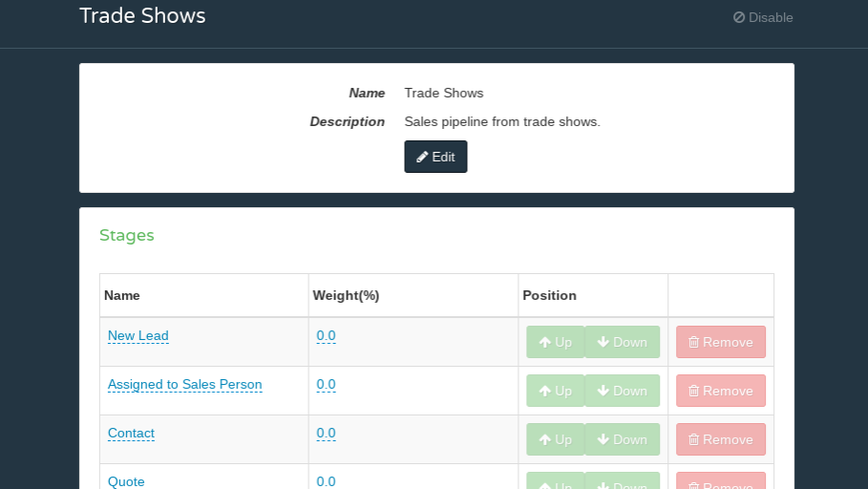Edit the Contact stage name
Screen dimensions: 868x489
[131, 433]
